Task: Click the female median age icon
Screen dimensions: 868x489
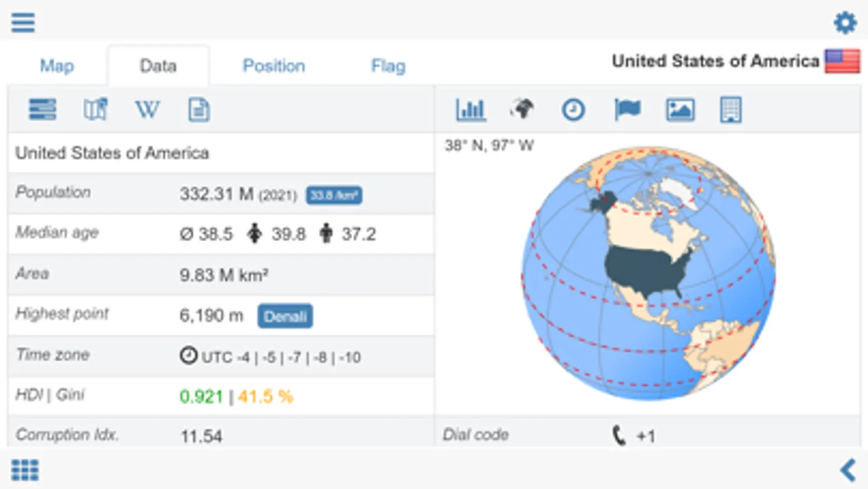Action: click(x=254, y=234)
